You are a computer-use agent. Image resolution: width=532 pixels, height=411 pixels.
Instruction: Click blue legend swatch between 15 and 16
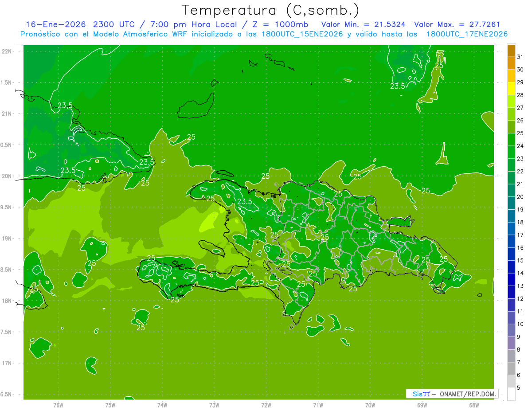pyautogui.click(x=512, y=254)
